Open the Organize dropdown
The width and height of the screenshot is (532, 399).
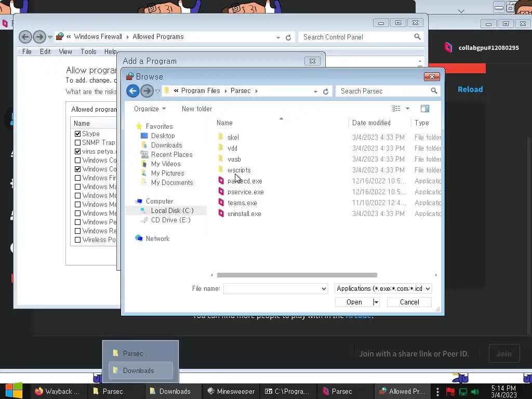click(x=150, y=109)
